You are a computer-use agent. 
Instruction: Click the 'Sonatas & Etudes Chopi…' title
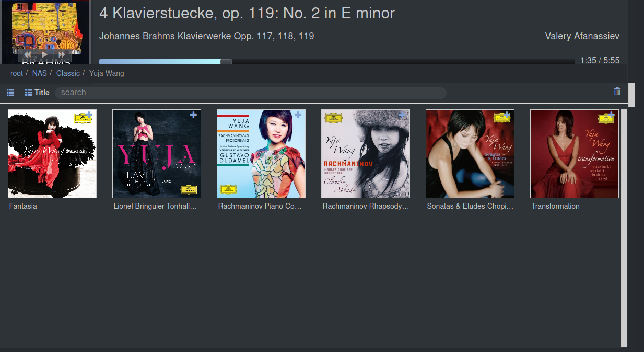tap(470, 206)
